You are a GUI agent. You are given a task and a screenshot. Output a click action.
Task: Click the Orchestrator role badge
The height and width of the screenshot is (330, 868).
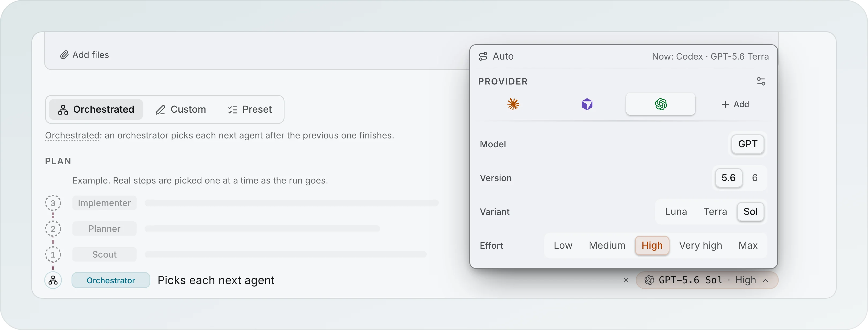click(111, 280)
